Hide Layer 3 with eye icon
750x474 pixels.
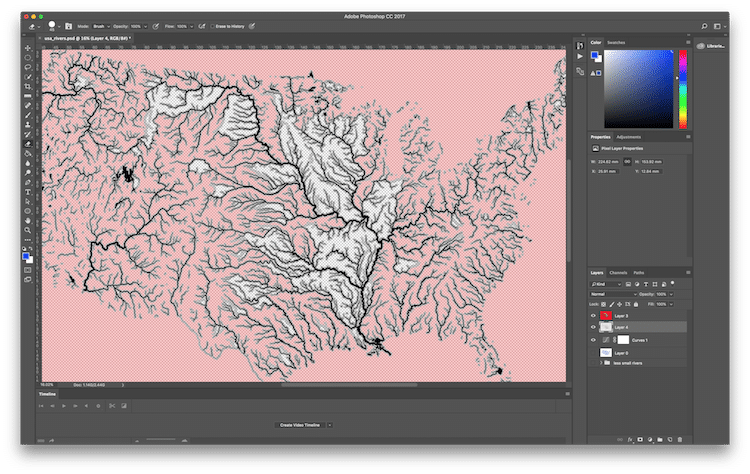[593, 316]
